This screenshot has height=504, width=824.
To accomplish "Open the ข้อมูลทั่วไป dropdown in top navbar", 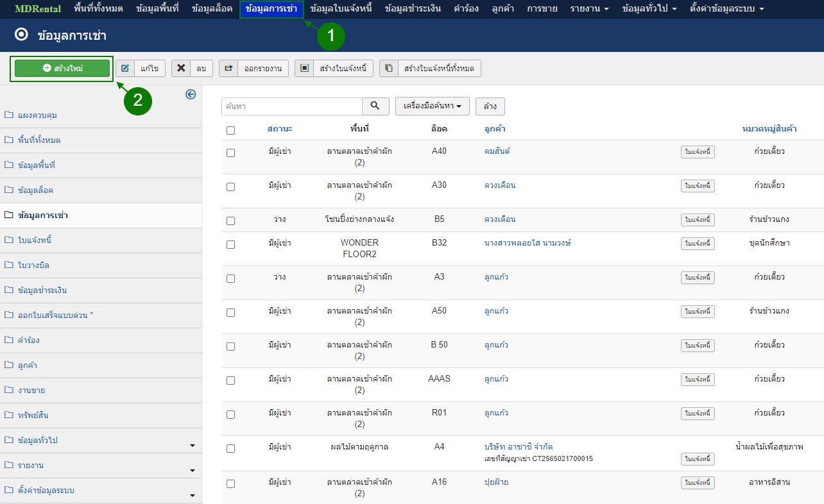I will click(649, 9).
